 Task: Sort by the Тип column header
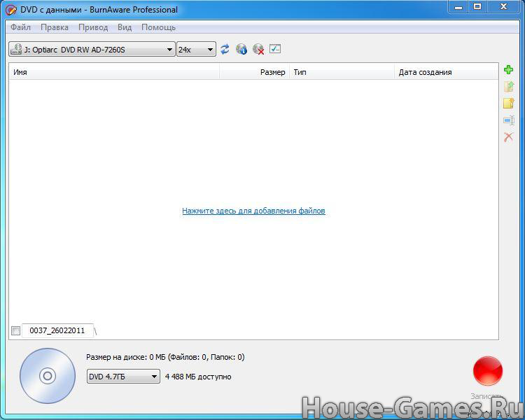[342, 72]
